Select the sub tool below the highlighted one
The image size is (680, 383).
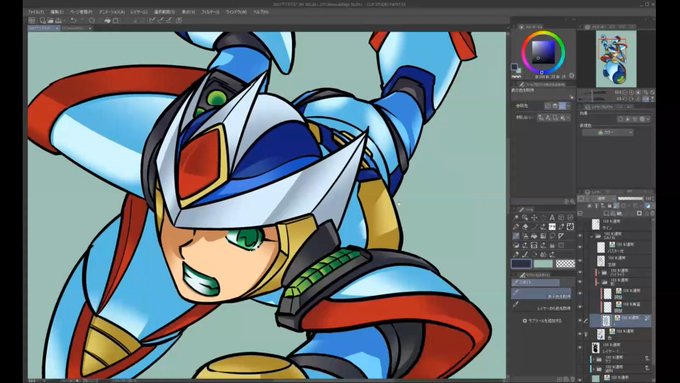click(541, 304)
